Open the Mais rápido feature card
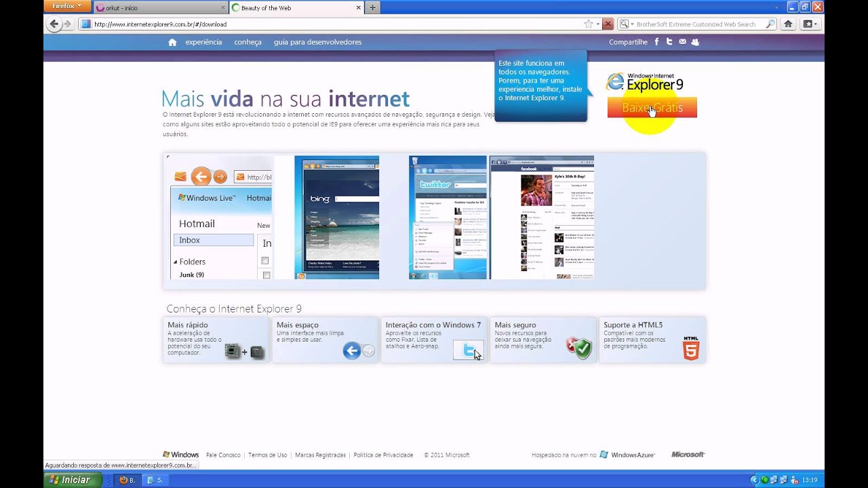 point(216,340)
